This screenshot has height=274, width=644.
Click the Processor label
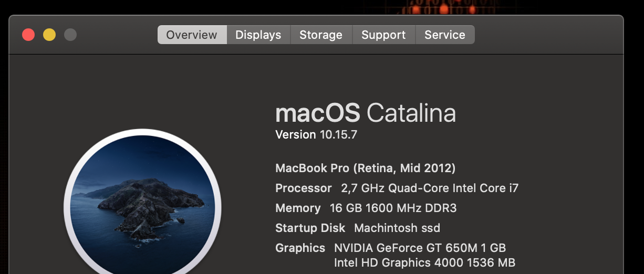click(x=304, y=188)
